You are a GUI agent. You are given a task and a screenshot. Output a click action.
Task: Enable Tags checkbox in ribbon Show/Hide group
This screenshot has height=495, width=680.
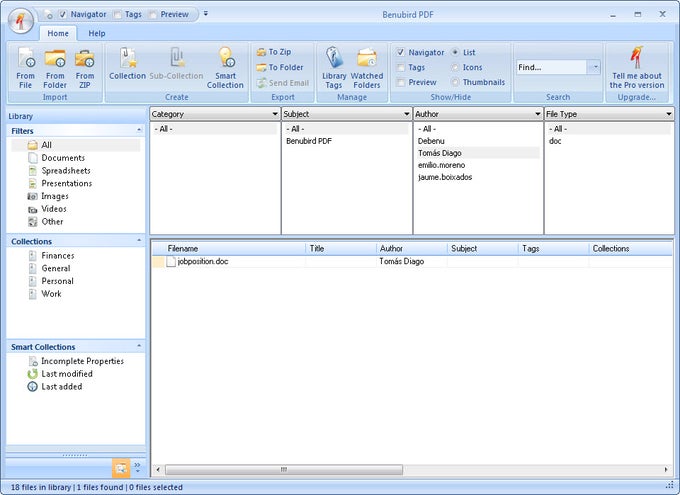click(x=401, y=67)
